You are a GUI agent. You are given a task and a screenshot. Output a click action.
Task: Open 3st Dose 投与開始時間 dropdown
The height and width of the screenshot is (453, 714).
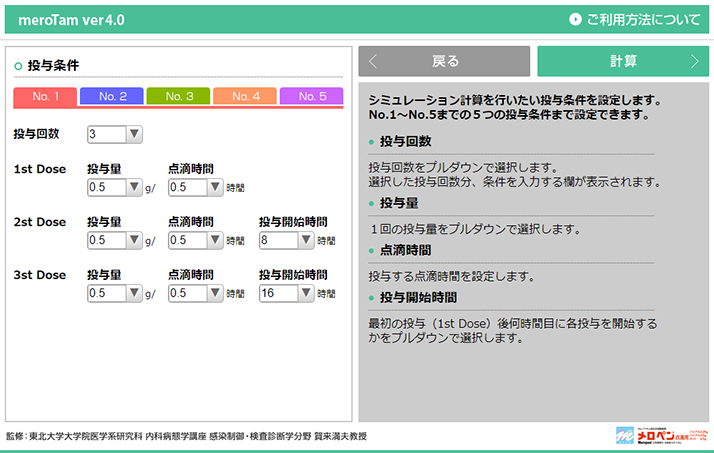coord(286,293)
